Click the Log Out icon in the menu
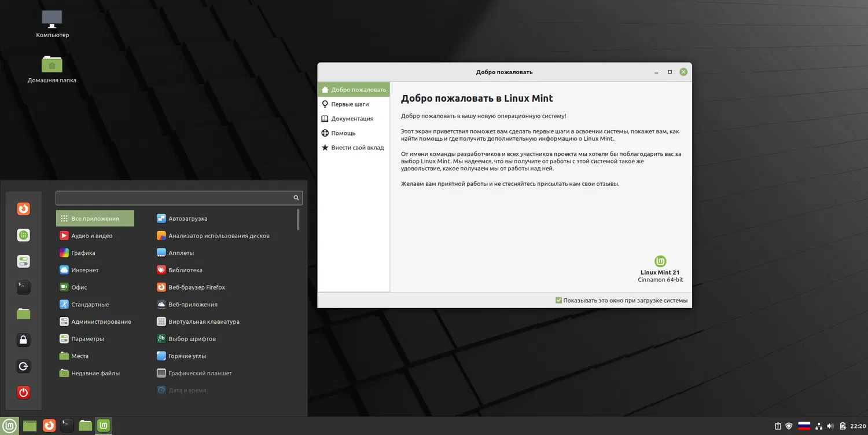Viewport: 868px width, 435px height. click(23, 366)
